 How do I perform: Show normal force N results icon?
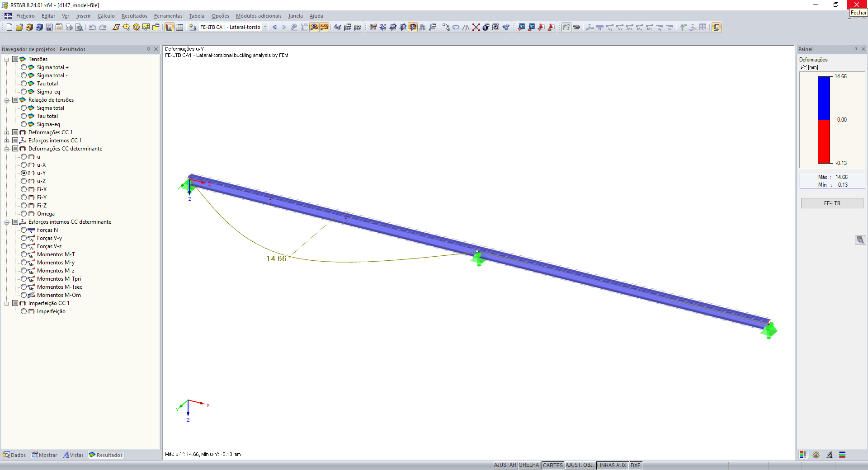click(600, 27)
